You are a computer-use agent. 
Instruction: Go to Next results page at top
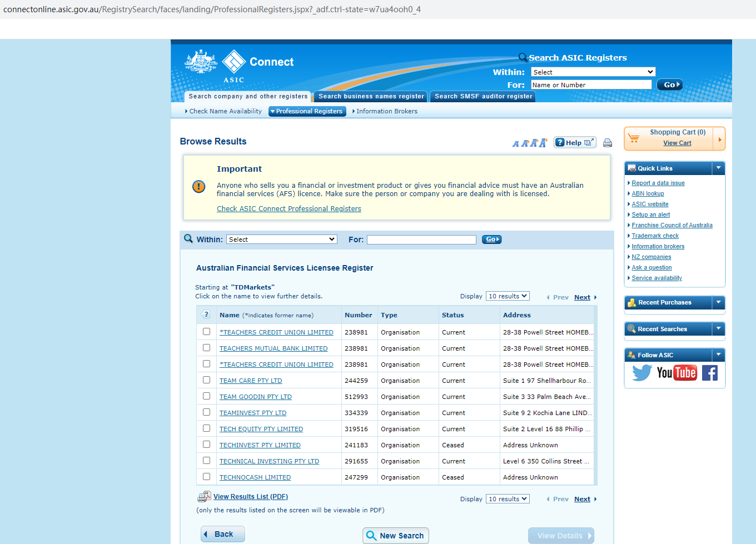(582, 297)
